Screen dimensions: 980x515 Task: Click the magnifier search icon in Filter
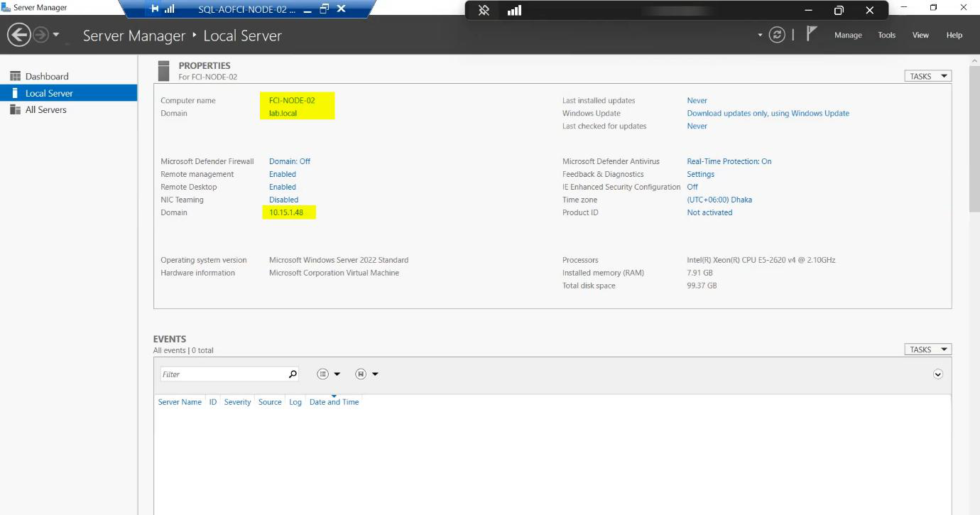point(293,374)
